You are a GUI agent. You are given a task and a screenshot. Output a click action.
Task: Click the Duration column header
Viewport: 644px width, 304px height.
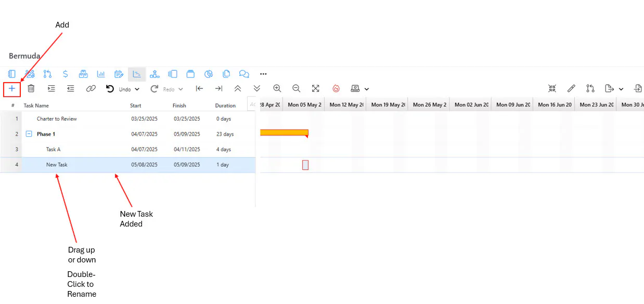225,105
